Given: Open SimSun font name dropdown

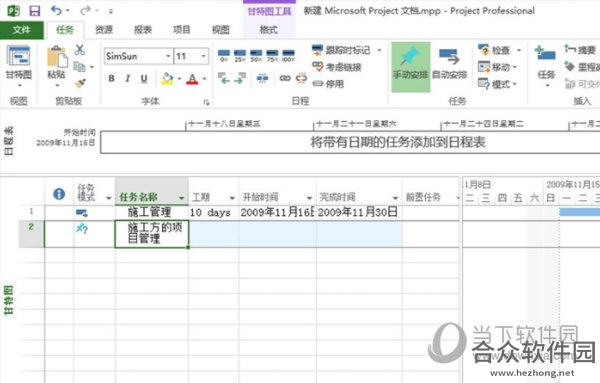Looking at the screenshot, I should 168,56.
